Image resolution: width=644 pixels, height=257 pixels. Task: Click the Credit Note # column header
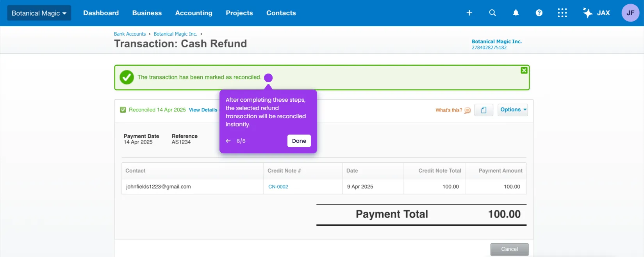pyautogui.click(x=303, y=171)
